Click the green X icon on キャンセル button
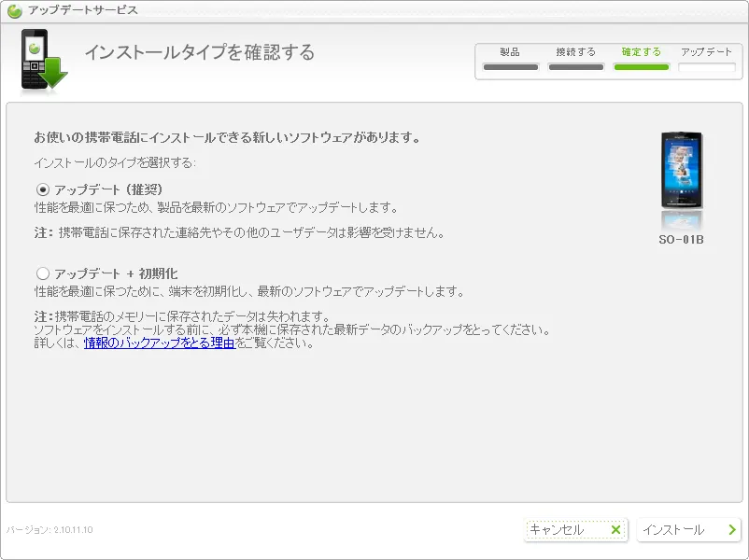The width and height of the screenshot is (749, 560). click(x=615, y=530)
